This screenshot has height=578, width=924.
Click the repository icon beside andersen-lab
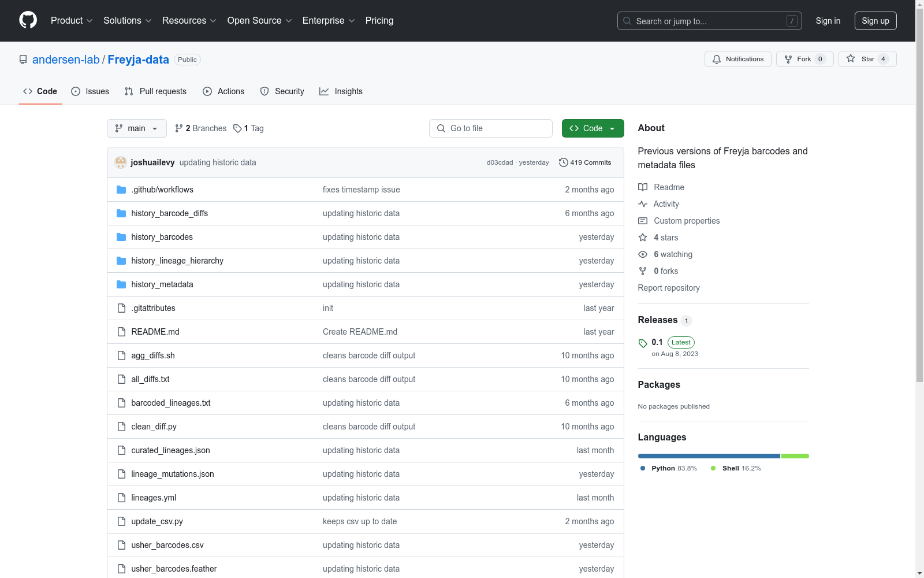pos(23,60)
